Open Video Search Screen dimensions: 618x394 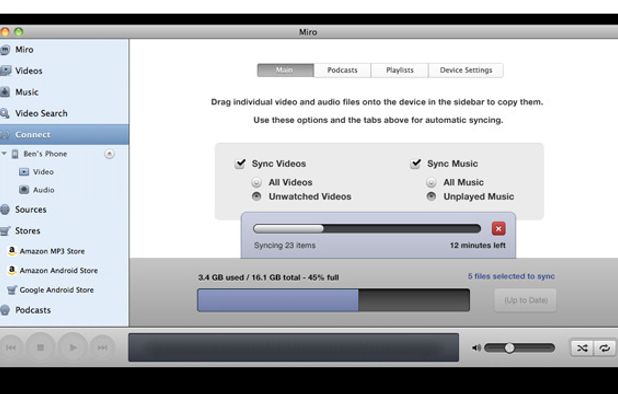click(x=63, y=113)
